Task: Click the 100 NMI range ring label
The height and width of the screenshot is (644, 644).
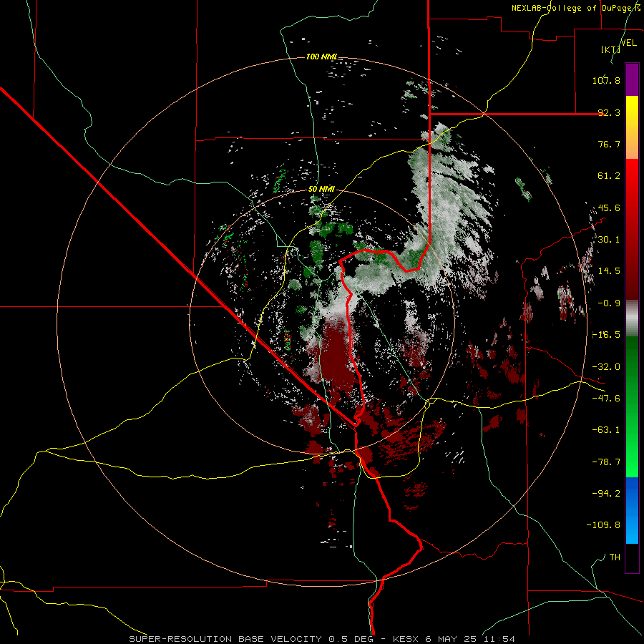Action: point(321,57)
